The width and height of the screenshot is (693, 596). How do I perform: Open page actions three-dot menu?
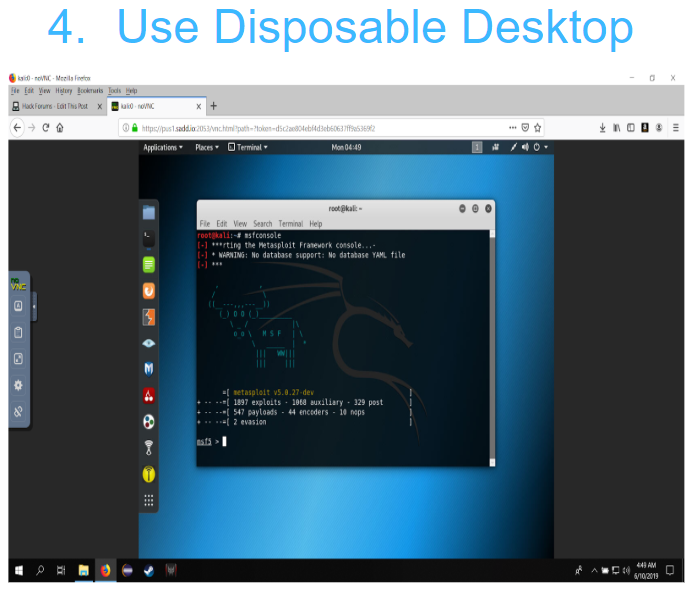pyautogui.click(x=513, y=128)
